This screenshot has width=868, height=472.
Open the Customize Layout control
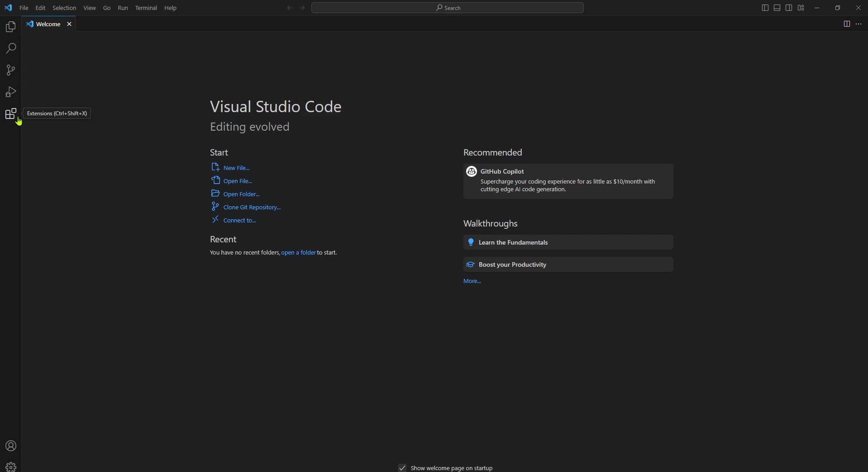(x=801, y=8)
